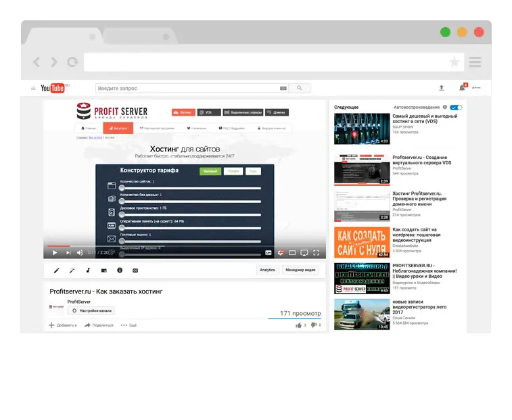Toggle subtitles in the player
512x420 pixels.
(x=269, y=252)
